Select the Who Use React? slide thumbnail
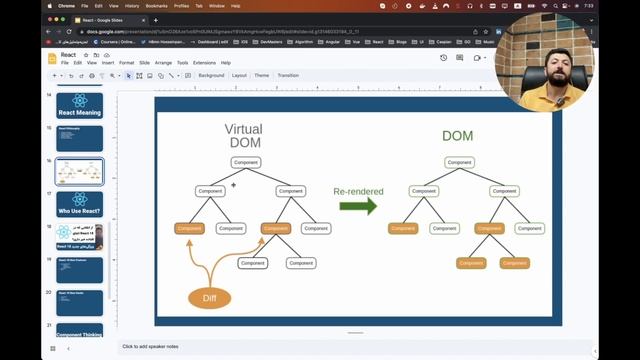 [x=80, y=204]
